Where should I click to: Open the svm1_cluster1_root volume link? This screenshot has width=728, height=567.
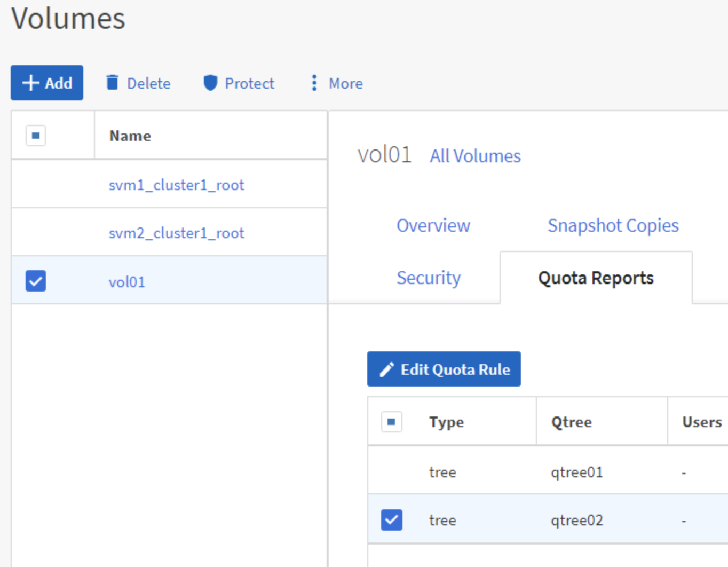coord(176,185)
